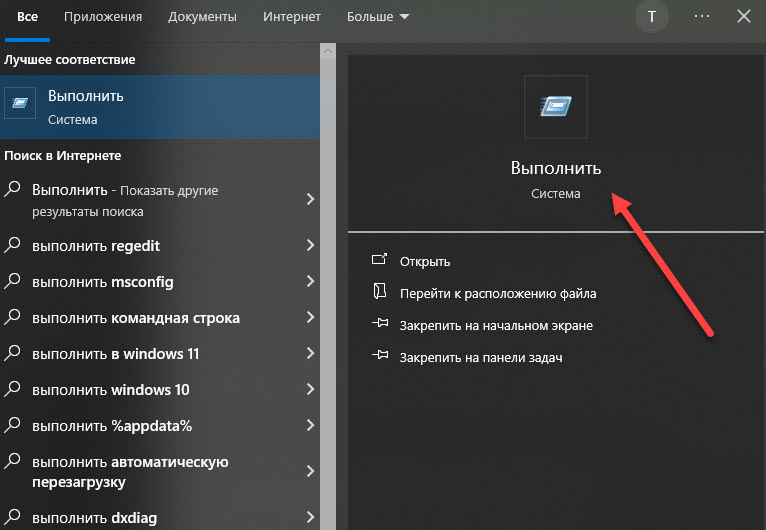Select the выполнить windows 10 suggestion
Image resolution: width=766 pixels, height=530 pixels.
[110, 390]
